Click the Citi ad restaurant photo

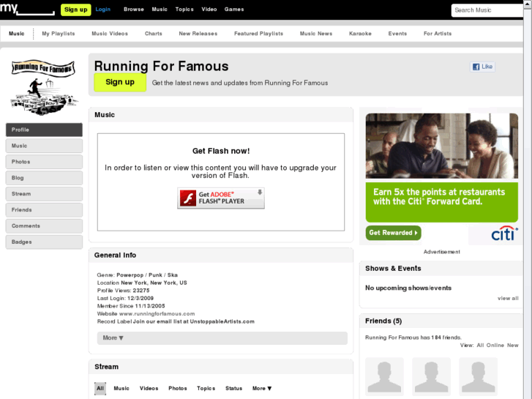pos(442,146)
